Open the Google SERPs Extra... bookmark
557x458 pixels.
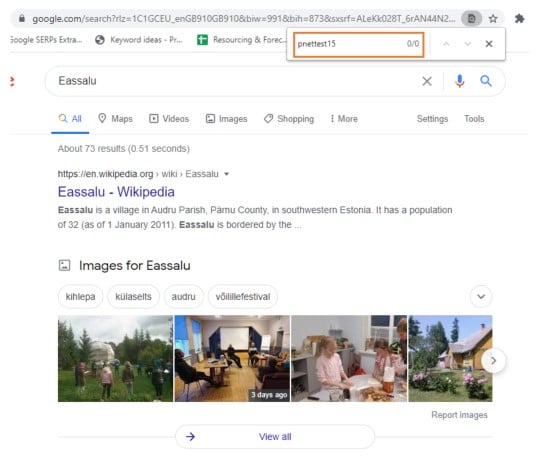coord(46,40)
